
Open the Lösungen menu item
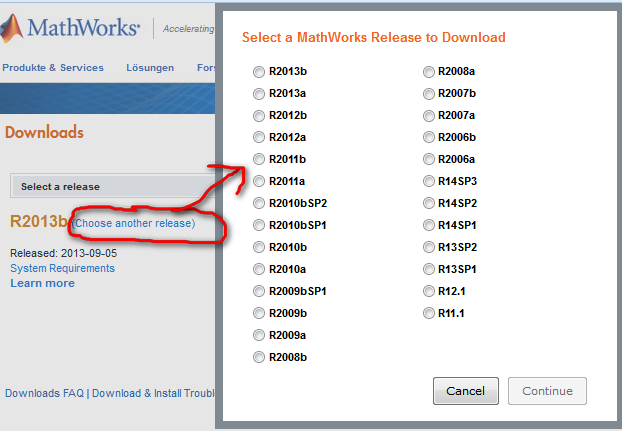pos(150,68)
